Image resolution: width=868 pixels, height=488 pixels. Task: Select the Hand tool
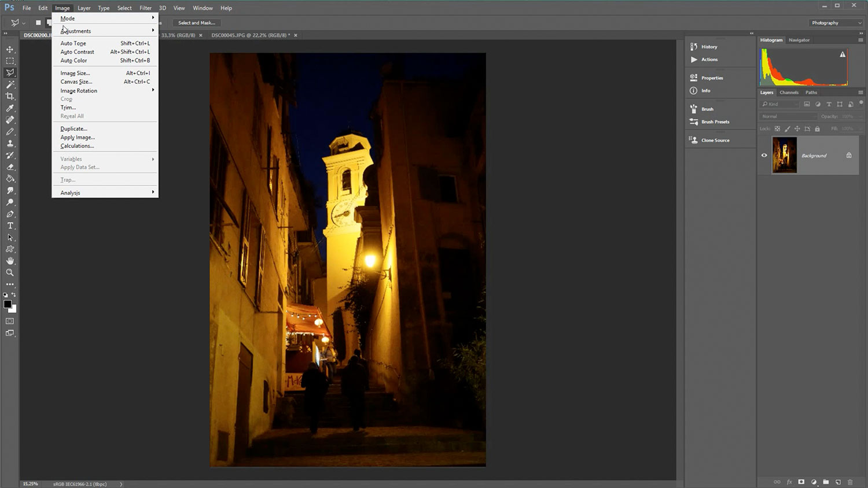pyautogui.click(x=10, y=261)
